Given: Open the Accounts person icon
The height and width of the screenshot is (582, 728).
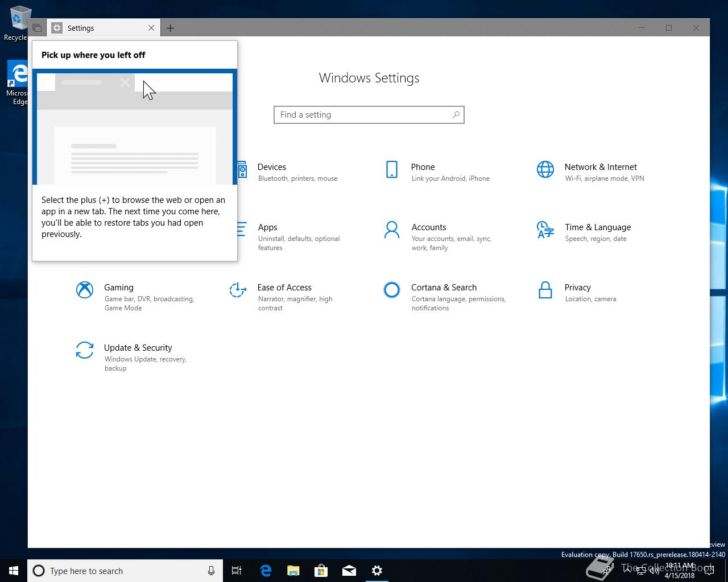Looking at the screenshot, I should coord(392,230).
